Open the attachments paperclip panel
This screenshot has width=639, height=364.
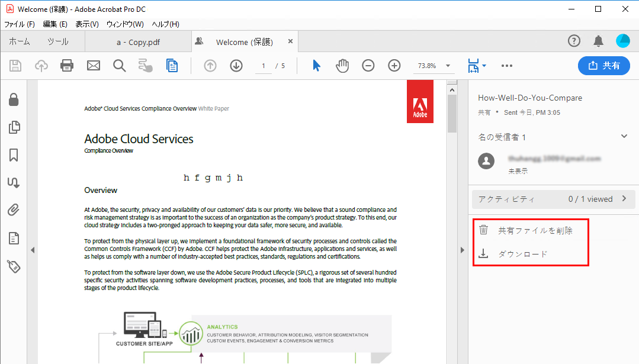[14, 210]
